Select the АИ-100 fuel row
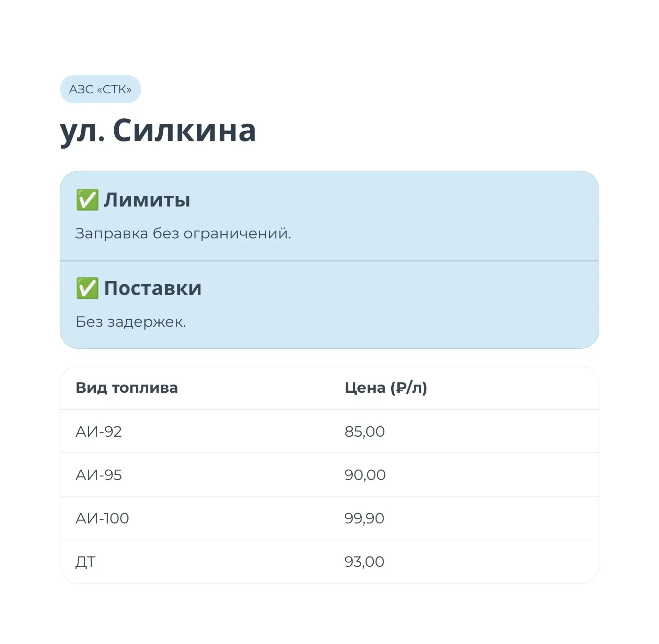Screen dimensions: 659x644 click(329, 518)
